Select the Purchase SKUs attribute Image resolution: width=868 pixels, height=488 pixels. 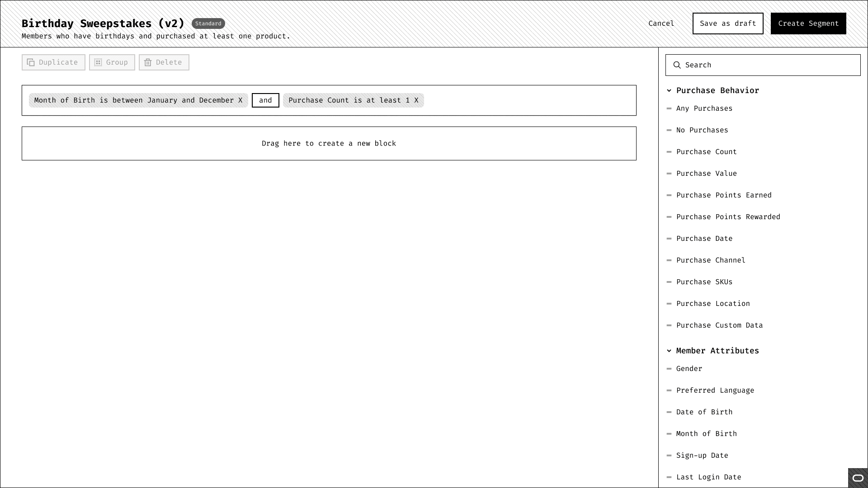[704, 282]
